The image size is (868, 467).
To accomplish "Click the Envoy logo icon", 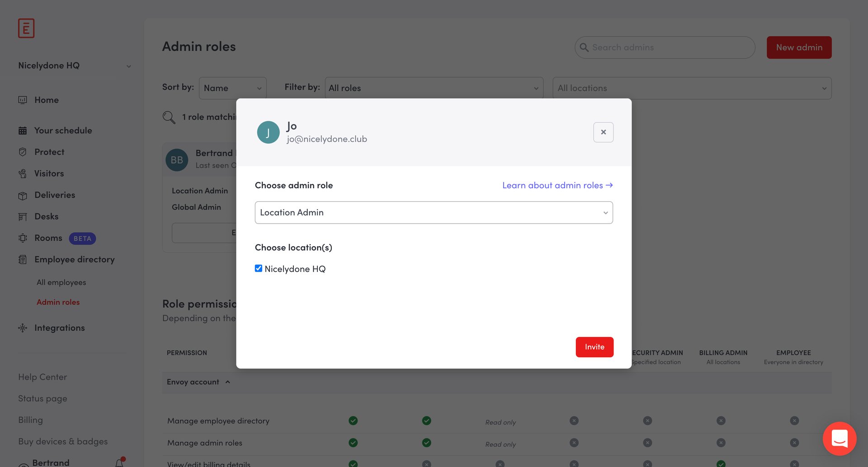I will [x=26, y=28].
